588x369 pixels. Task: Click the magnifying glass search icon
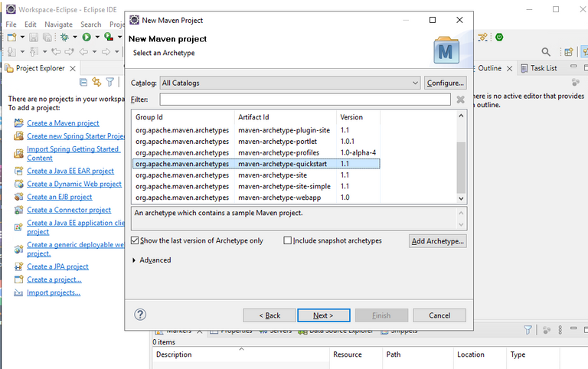546,52
